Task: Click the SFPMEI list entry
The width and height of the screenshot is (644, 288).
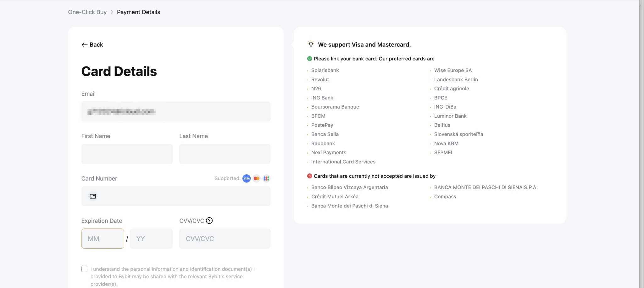Action: point(443,153)
